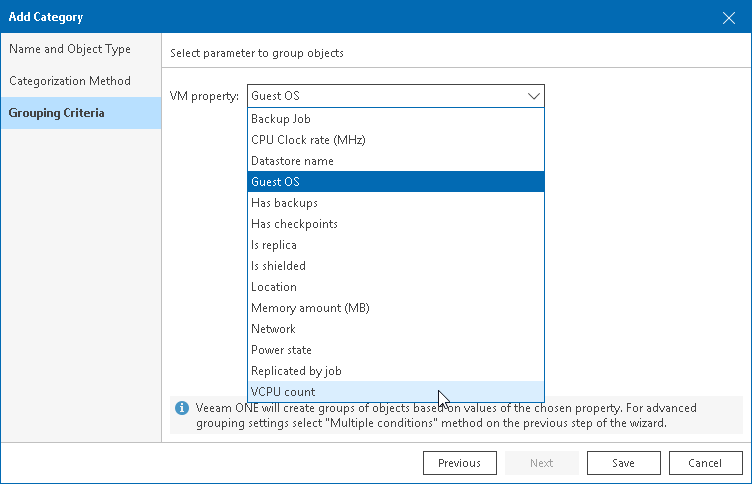Select Location as grouping property

click(395, 287)
